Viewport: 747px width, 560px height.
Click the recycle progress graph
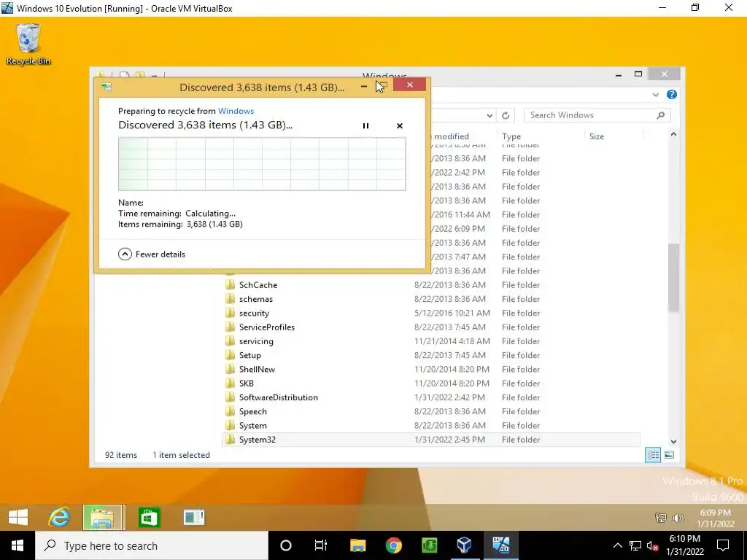pyautogui.click(x=262, y=164)
